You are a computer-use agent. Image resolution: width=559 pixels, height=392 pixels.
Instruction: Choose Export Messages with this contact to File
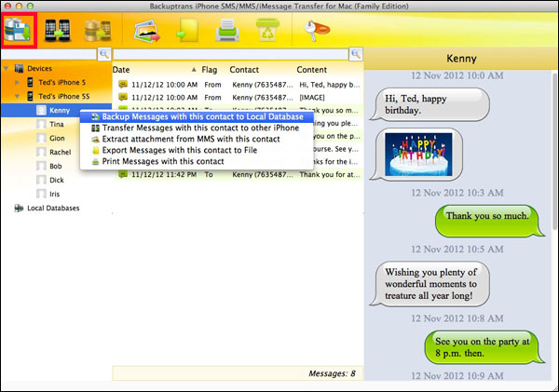point(197,150)
